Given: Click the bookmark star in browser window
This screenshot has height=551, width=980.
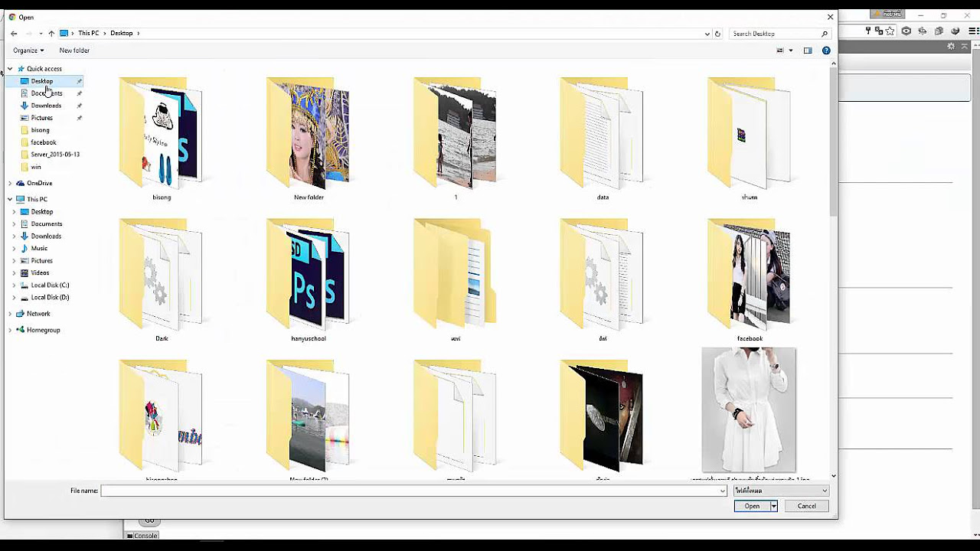Looking at the screenshot, I should point(890,31).
